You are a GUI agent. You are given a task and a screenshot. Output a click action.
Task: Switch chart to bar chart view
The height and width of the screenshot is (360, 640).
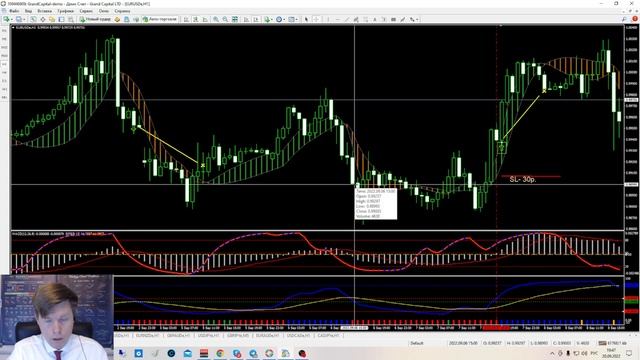(186, 19)
